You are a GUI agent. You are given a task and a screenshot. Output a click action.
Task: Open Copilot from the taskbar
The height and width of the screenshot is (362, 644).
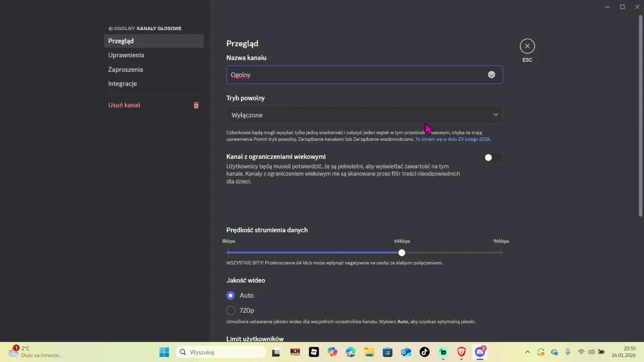point(332,352)
